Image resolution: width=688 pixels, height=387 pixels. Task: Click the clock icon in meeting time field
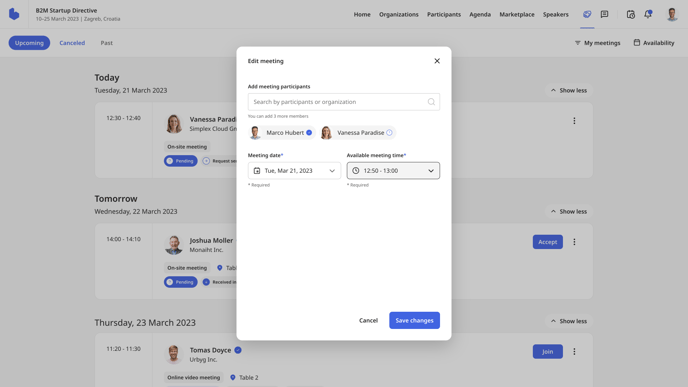click(x=356, y=171)
